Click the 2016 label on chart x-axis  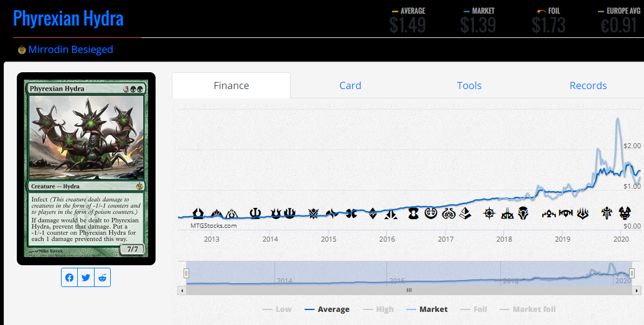click(387, 239)
